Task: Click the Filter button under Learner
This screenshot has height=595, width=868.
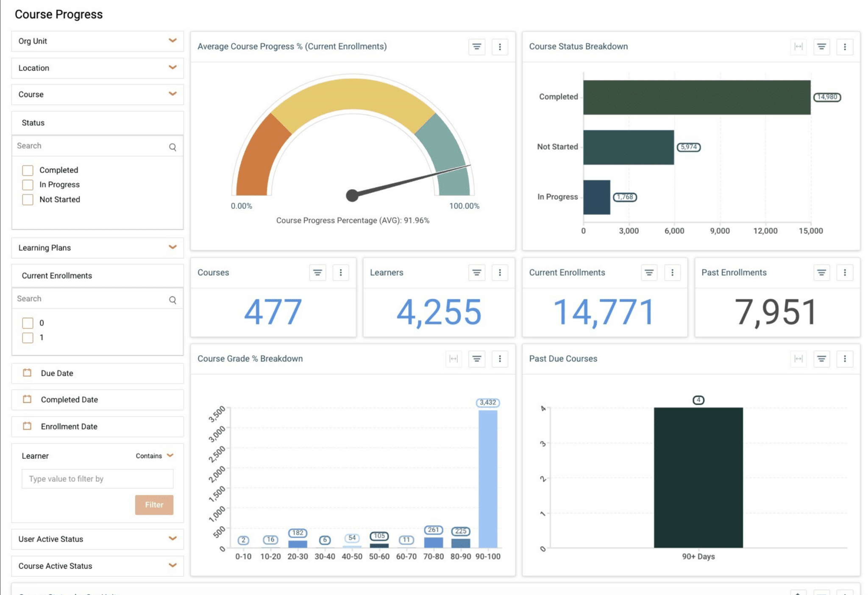Action: coord(154,505)
